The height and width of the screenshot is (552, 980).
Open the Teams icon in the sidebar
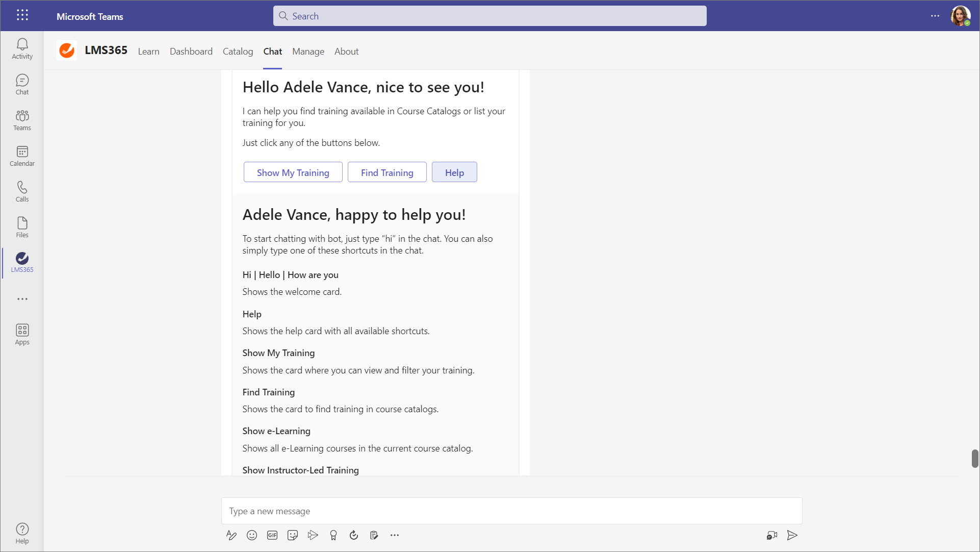pyautogui.click(x=22, y=120)
